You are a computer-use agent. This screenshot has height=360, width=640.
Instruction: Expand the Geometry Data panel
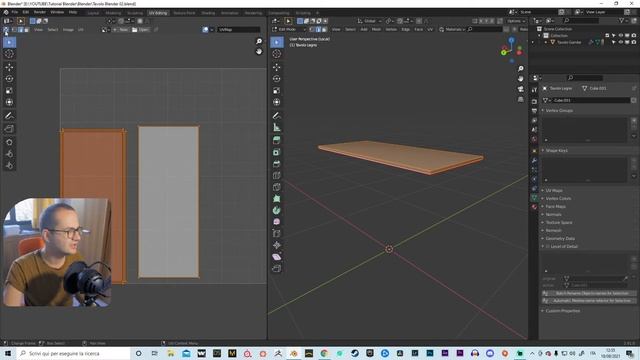(559, 238)
